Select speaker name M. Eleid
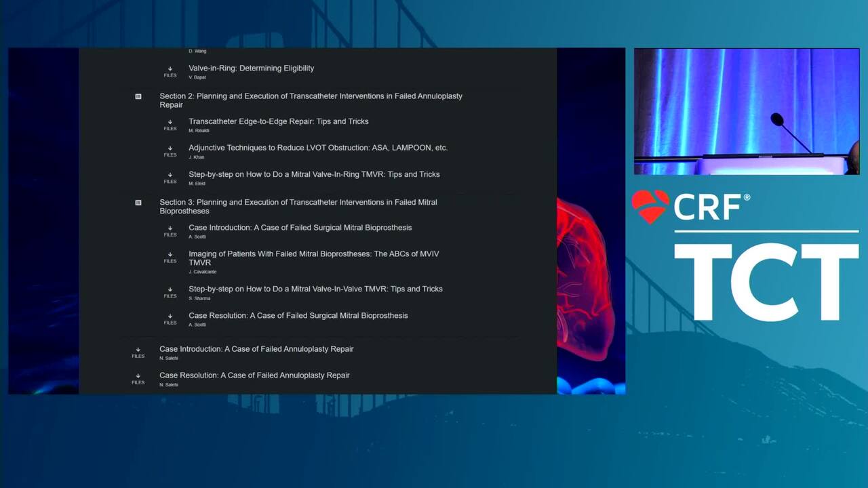Screen dimensions: 868x488 197,184
